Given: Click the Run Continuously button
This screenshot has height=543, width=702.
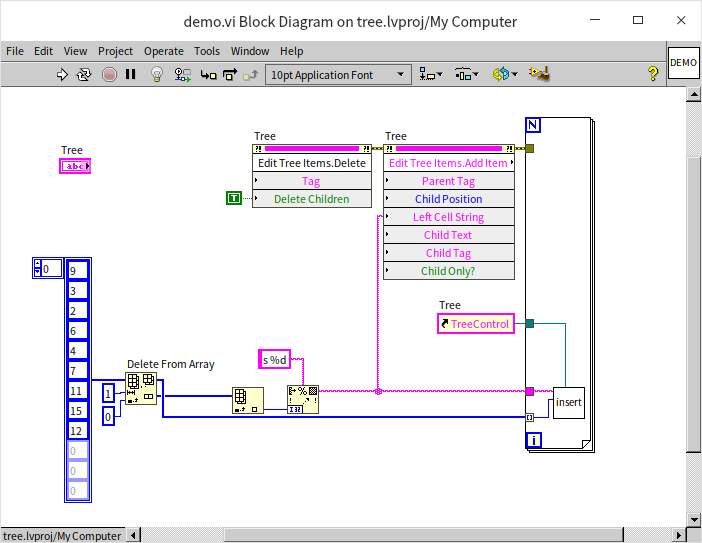Looking at the screenshot, I should click(84, 74).
